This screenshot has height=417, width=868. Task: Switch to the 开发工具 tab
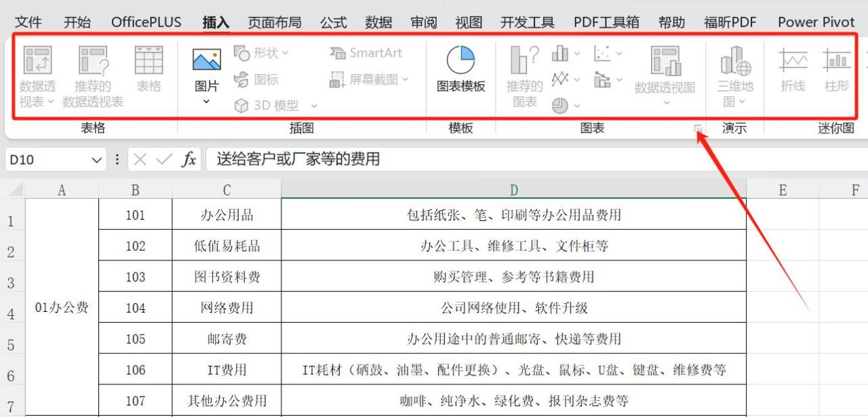[x=528, y=22]
